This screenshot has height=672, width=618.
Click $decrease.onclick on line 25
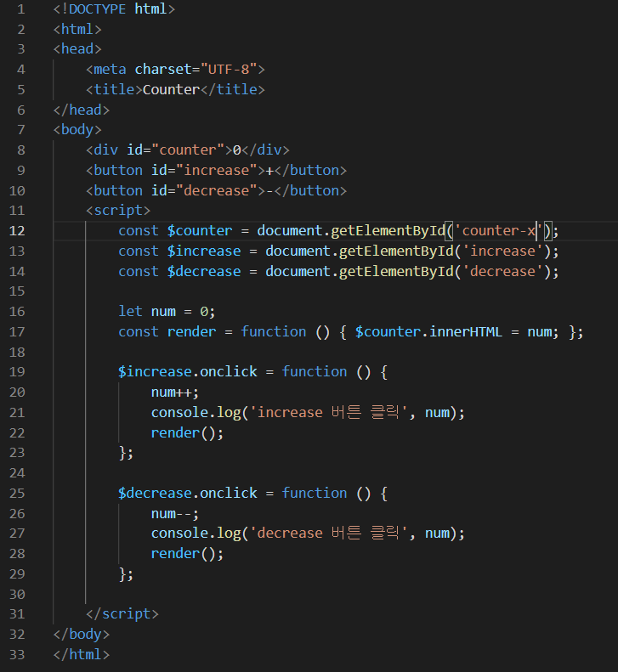[188, 494]
